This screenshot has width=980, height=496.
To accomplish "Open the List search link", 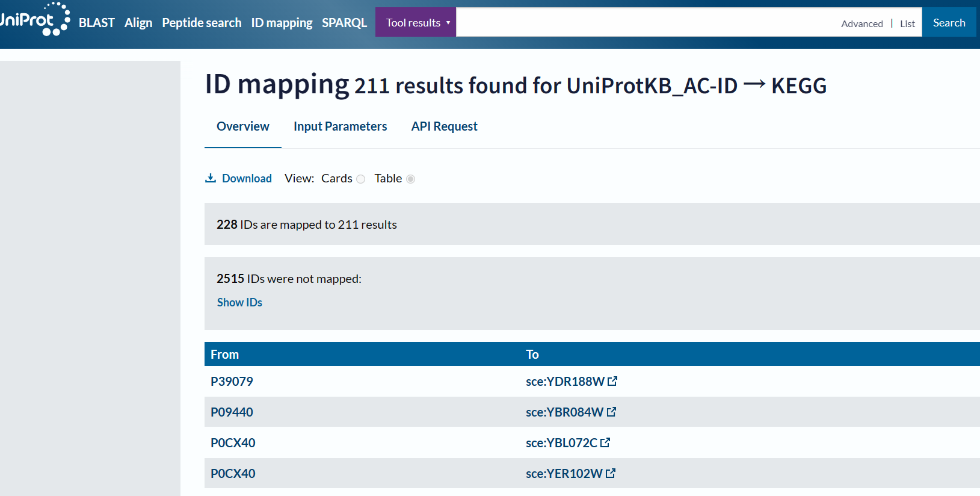I will pos(907,23).
